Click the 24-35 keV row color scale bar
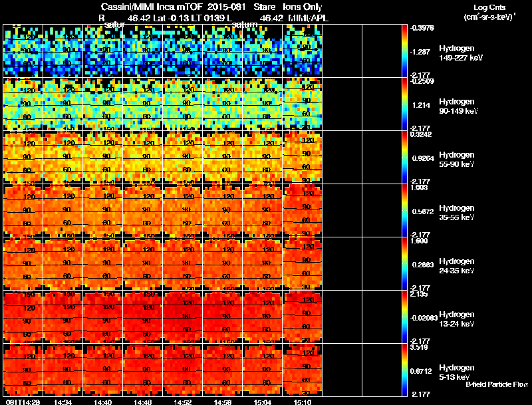 click(x=404, y=264)
